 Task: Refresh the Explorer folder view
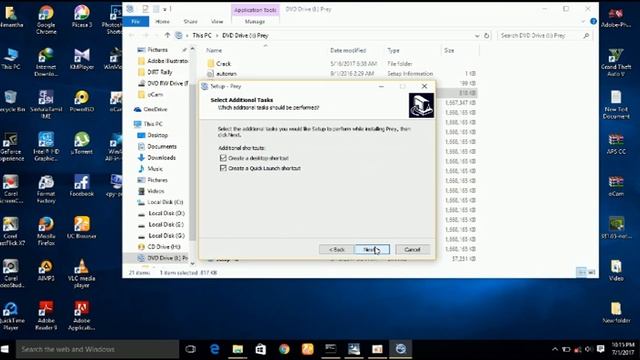[x=487, y=36]
